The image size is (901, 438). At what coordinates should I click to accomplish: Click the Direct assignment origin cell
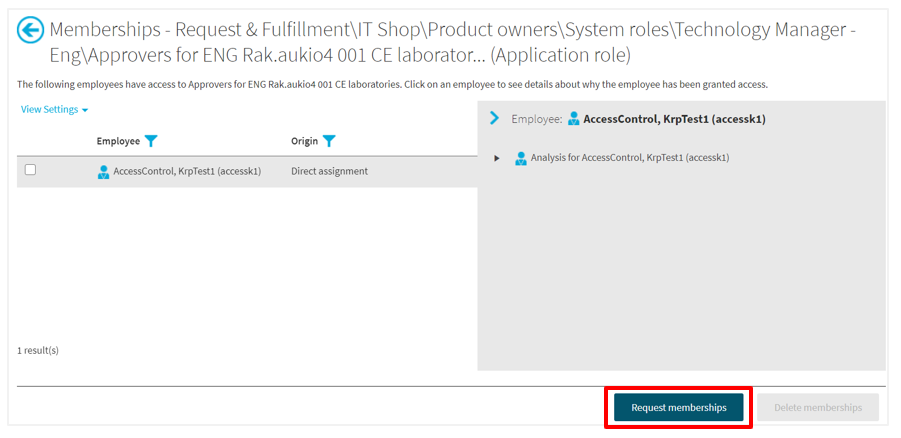click(329, 171)
